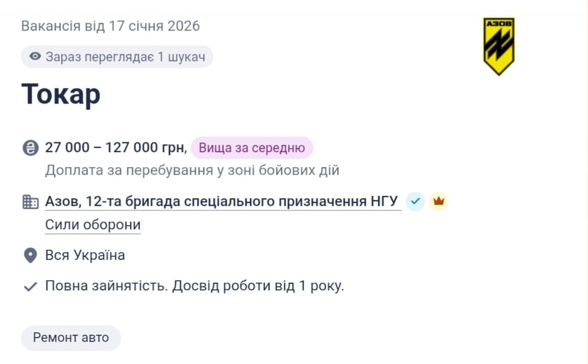This screenshot has width=588, height=364.
Task: Click the bonus payment description line
Action: (192, 170)
